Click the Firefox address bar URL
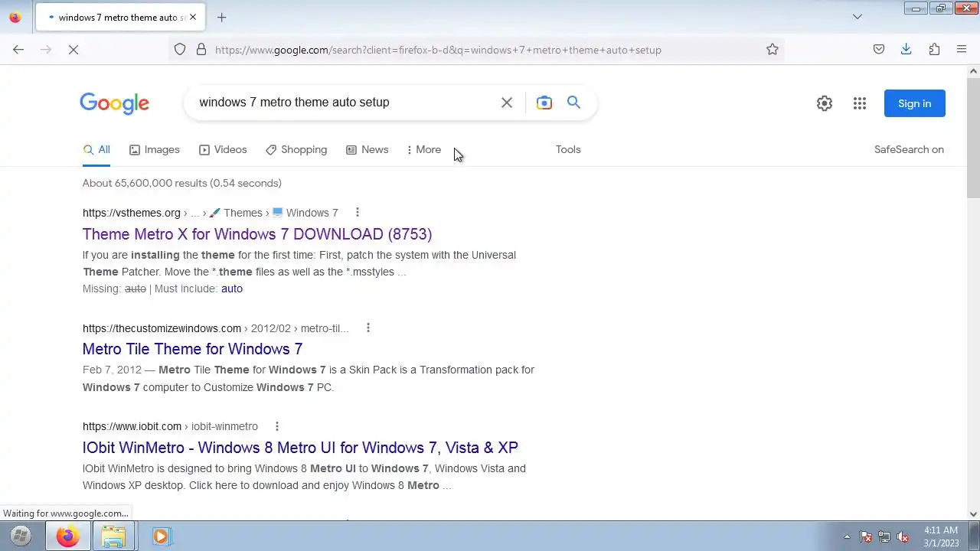The width and height of the screenshot is (980, 551). (x=438, y=50)
